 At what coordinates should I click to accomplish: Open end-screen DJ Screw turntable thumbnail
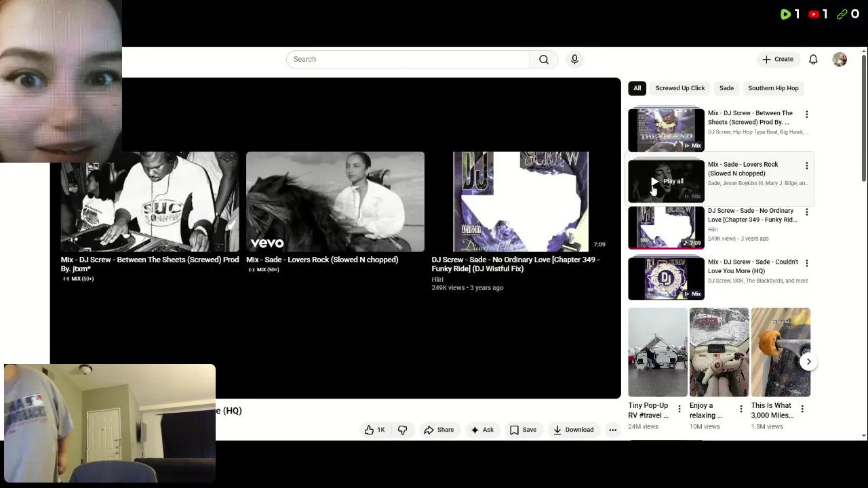150,202
